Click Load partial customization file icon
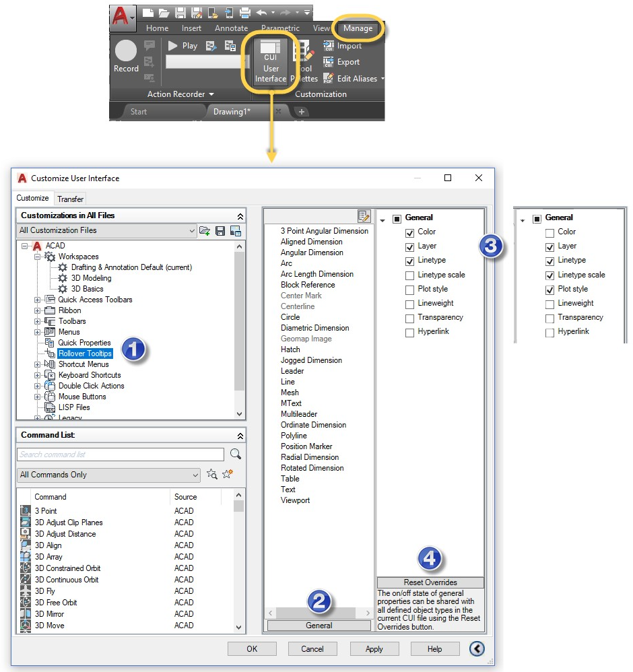Viewport: 633px width, 672px height. coord(205,231)
